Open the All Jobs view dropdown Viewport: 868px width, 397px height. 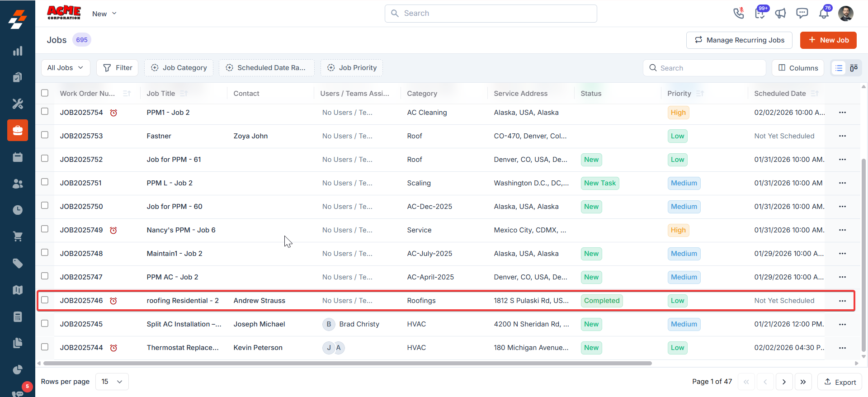point(66,68)
